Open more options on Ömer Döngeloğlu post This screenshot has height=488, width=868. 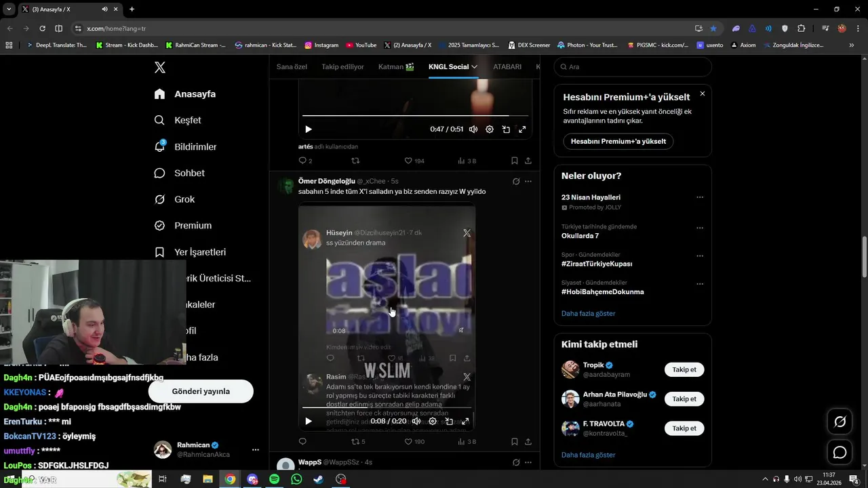[x=528, y=182]
